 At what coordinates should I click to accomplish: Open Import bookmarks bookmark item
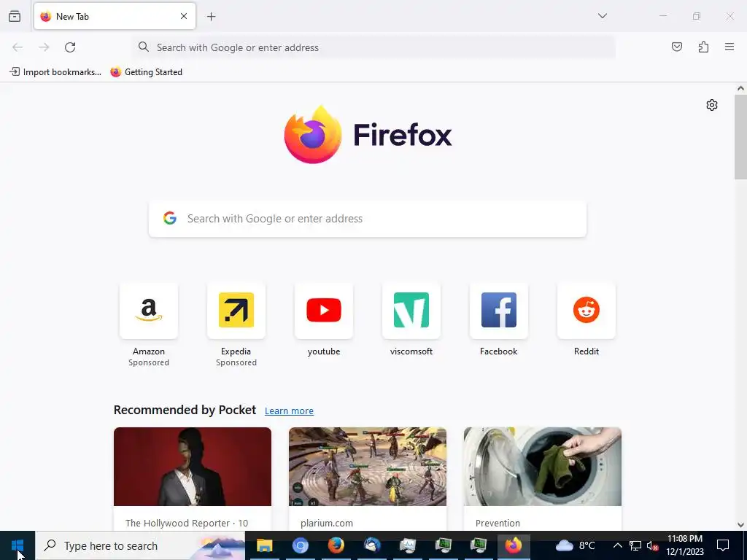pyautogui.click(x=55, y=72)
